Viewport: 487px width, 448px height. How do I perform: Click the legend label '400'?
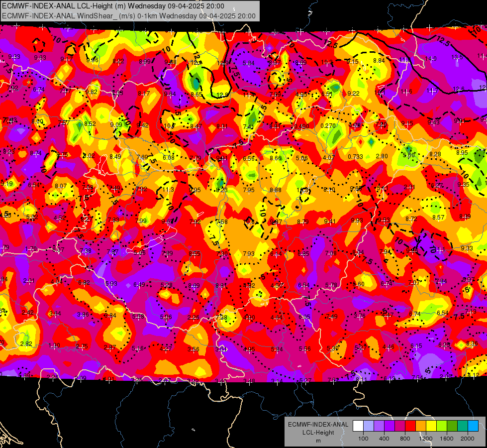click(x=384, y=439)
